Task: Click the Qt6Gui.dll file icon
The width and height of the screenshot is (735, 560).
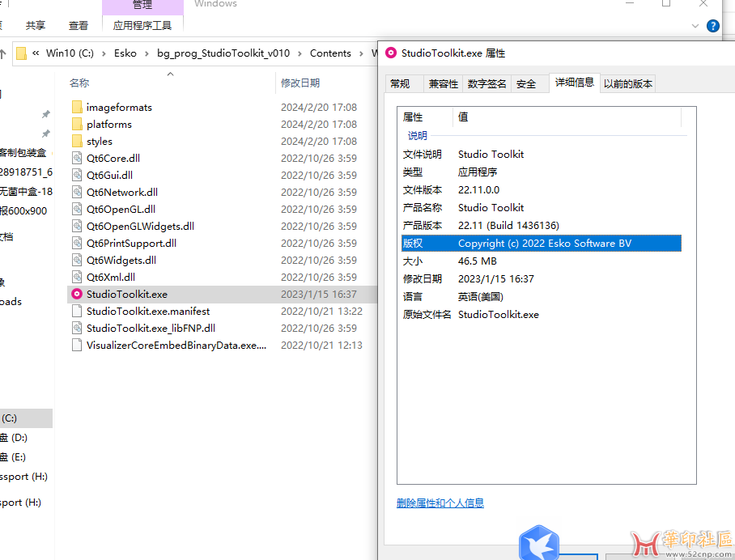Action: click(x=78, y=176)
